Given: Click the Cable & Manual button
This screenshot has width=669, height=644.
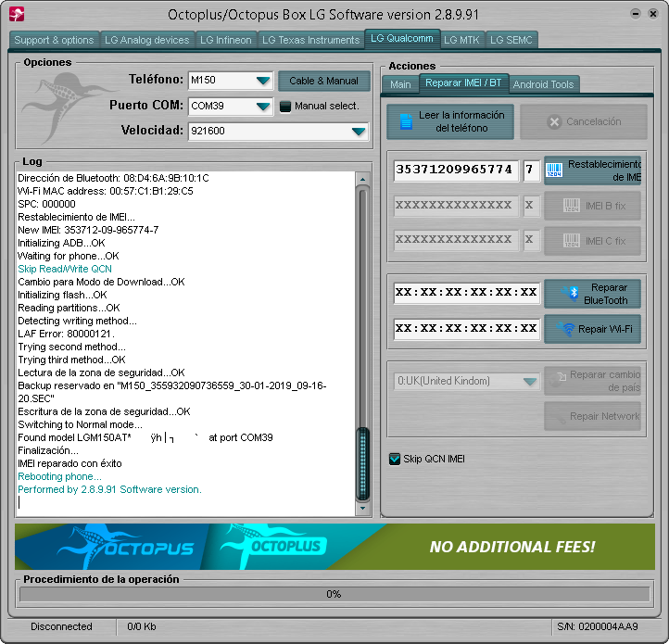Looking at the screenshot, I should [x=323, y=81].
